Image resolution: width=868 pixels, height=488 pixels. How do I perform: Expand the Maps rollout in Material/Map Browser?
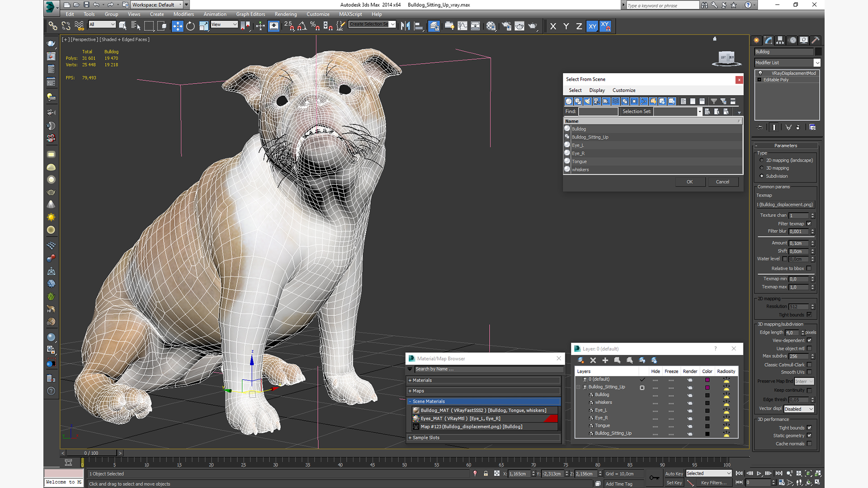click(483, 391)
